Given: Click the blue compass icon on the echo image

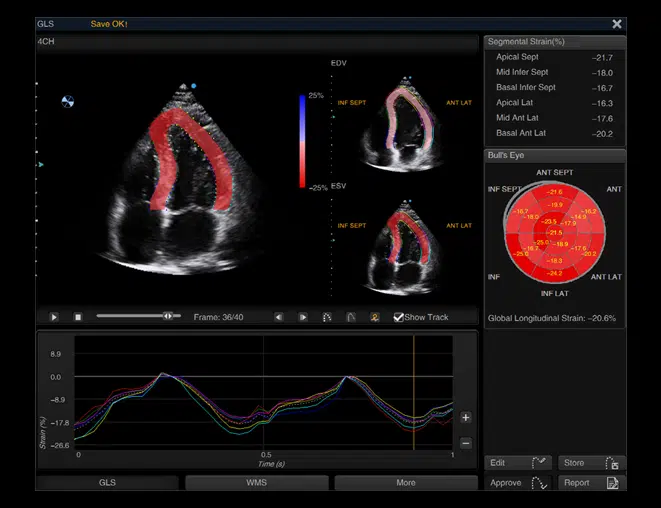Looking at the screenshot, I should point(68,102).
